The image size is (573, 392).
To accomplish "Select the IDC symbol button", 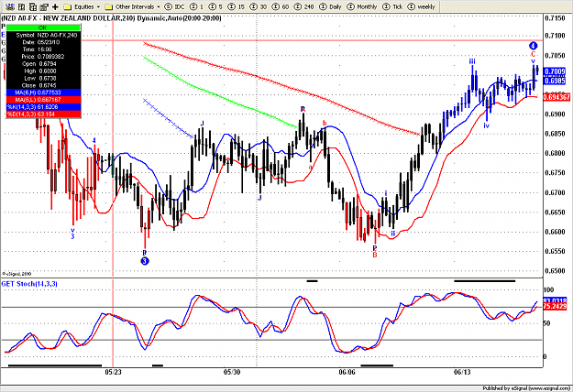I will coord(175,6).
